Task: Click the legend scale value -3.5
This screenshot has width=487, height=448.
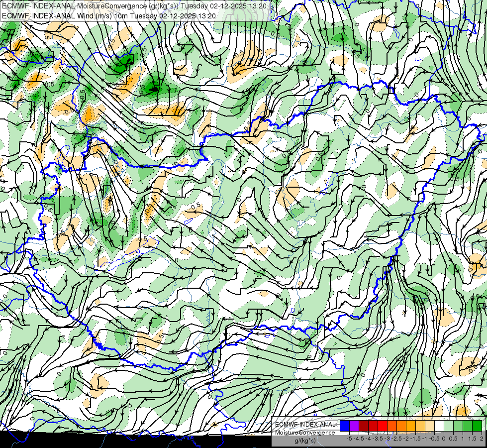Action: pyautogui.click(x=378, y=439)
